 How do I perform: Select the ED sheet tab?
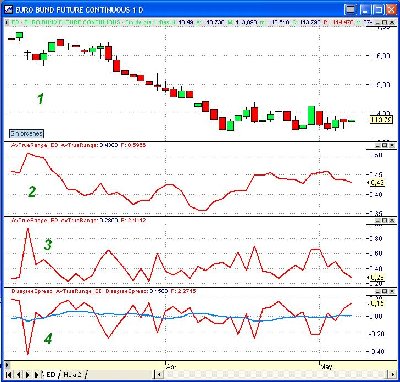(x=51, y=375)
